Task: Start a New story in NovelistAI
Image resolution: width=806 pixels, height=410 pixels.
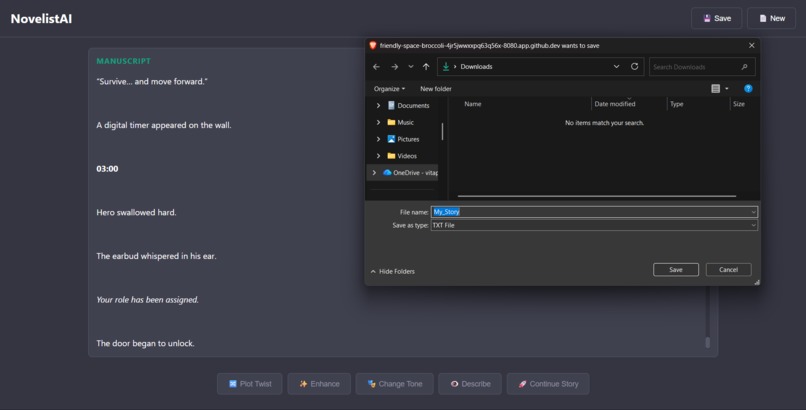Action: 771,18
